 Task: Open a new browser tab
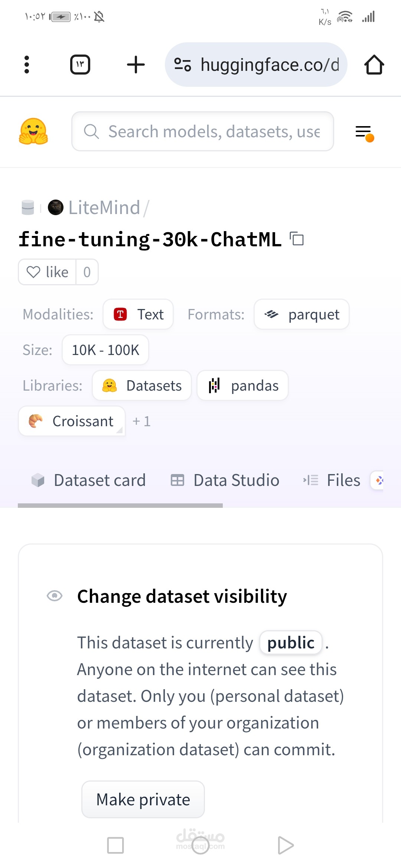pos(136,65)
